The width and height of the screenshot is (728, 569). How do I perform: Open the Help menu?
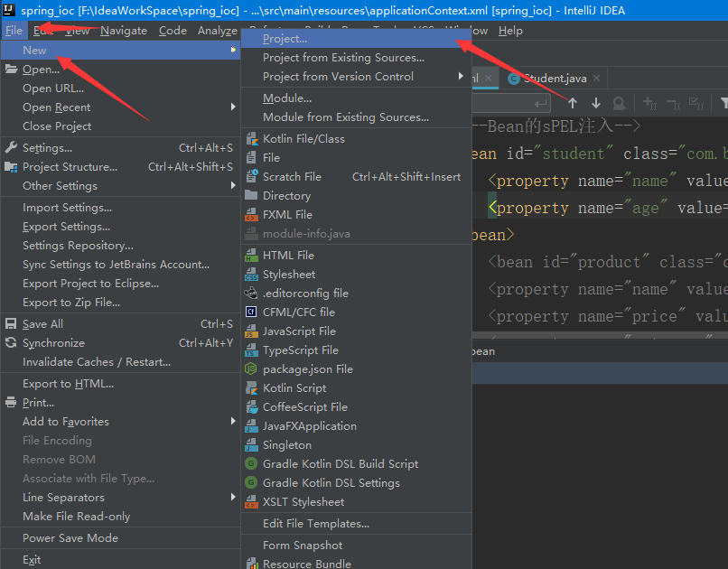pos(510,31)
